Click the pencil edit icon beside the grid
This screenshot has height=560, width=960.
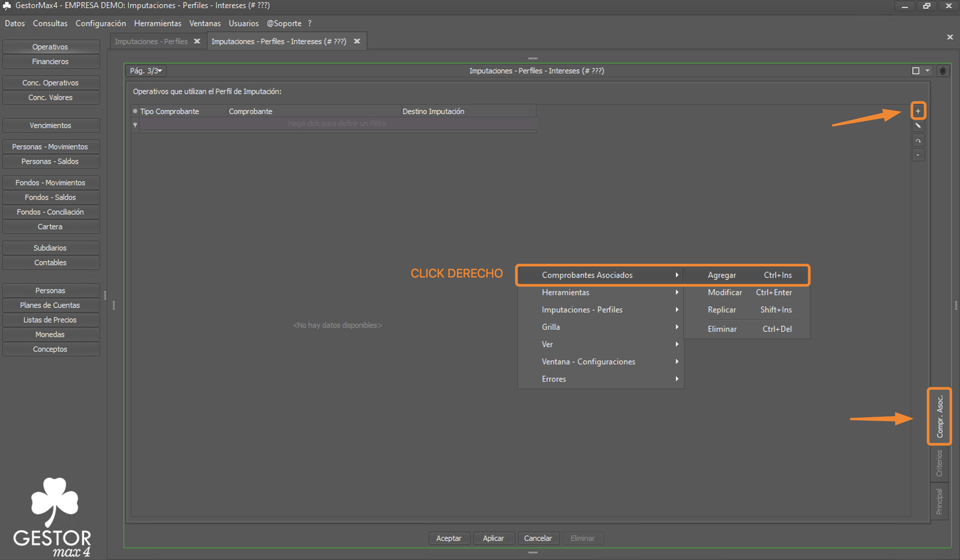[918, 126]
